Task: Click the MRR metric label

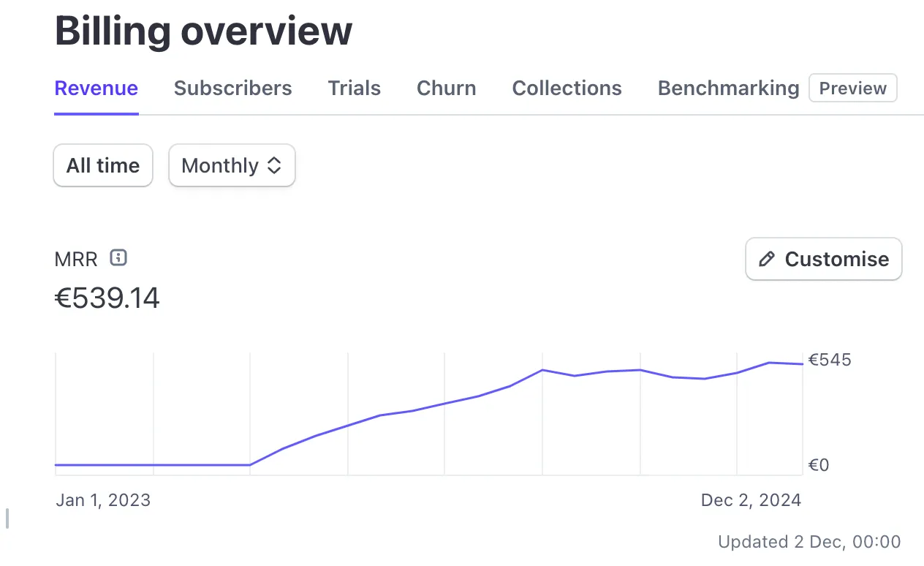Action: coord(76,259)
